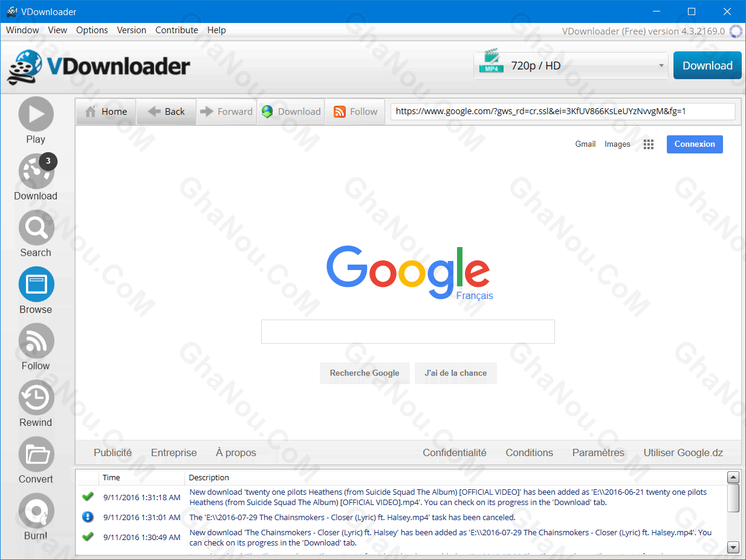Click the VDownloader (Free) version 4.3.2169.0 text
The image size is (746, 560).
pyautogui.click(x=643, y=31)
